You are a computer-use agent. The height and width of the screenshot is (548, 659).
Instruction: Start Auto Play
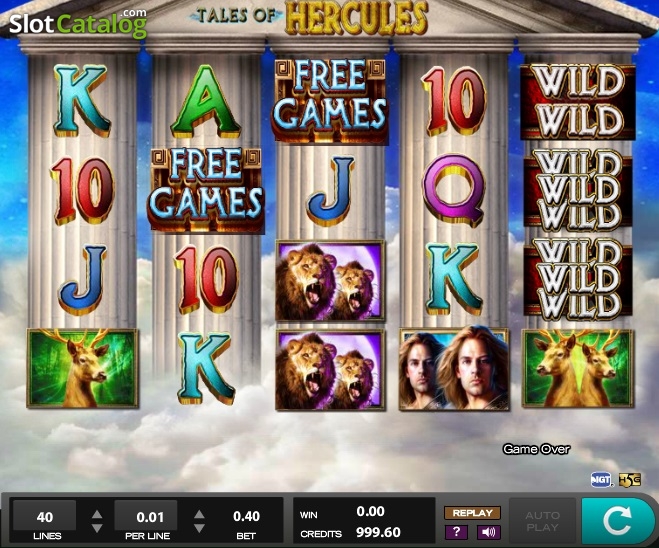click(x=542, y=521)
